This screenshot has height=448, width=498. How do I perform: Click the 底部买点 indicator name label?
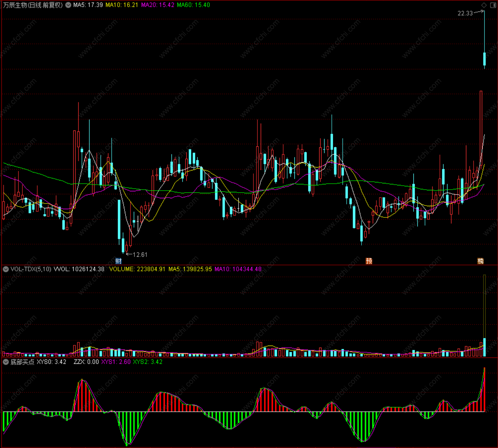[x=22, y=362]
